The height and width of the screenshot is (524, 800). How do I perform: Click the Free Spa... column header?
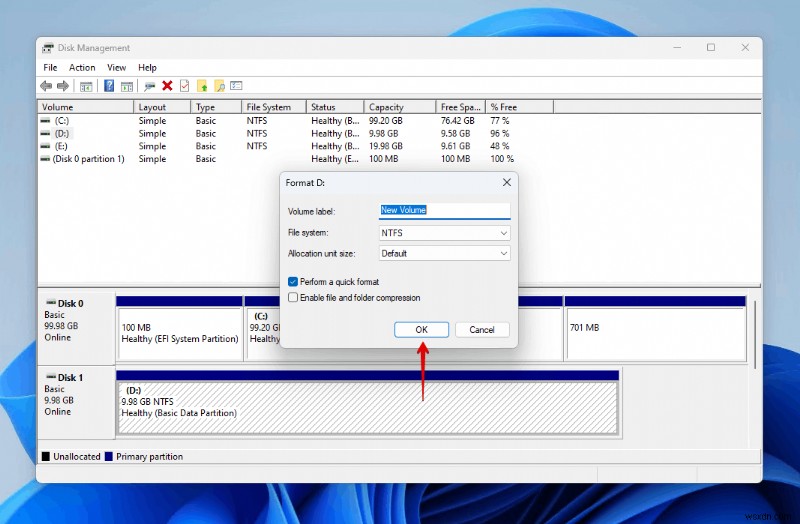[461, 107]
